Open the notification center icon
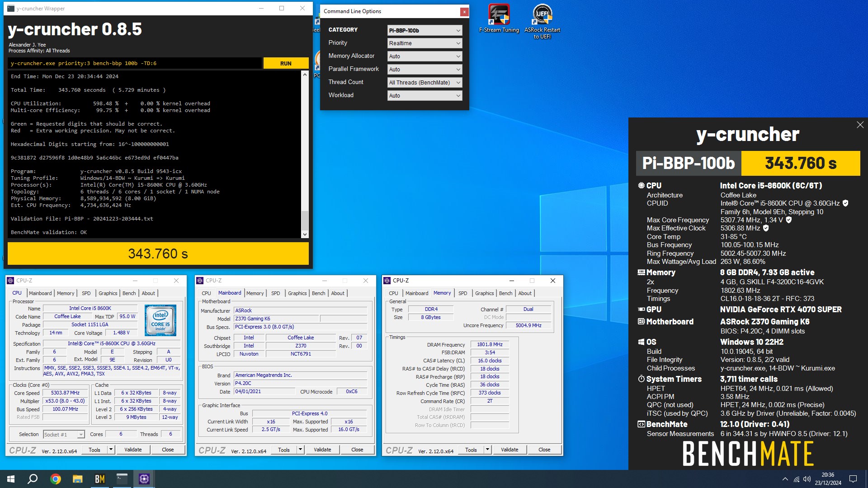This screenshot has width=868, height=488. click(853, 479)
